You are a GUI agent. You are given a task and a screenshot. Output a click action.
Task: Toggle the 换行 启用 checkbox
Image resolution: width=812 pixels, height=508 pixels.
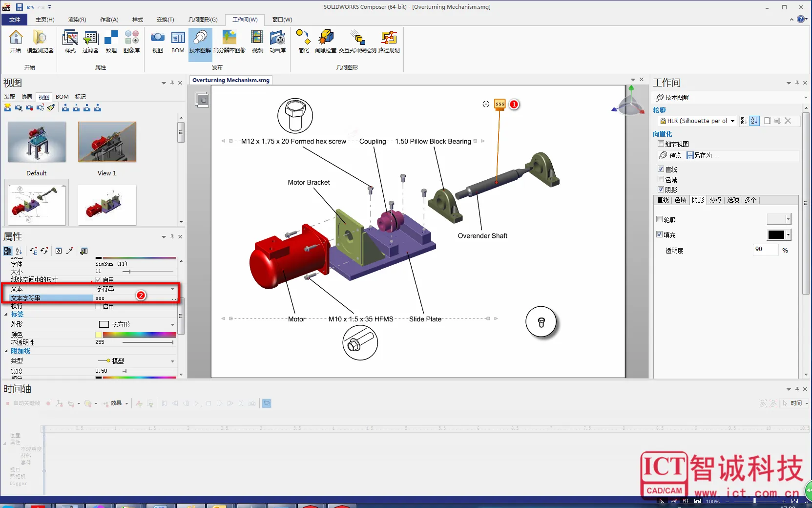click(98, 306)
